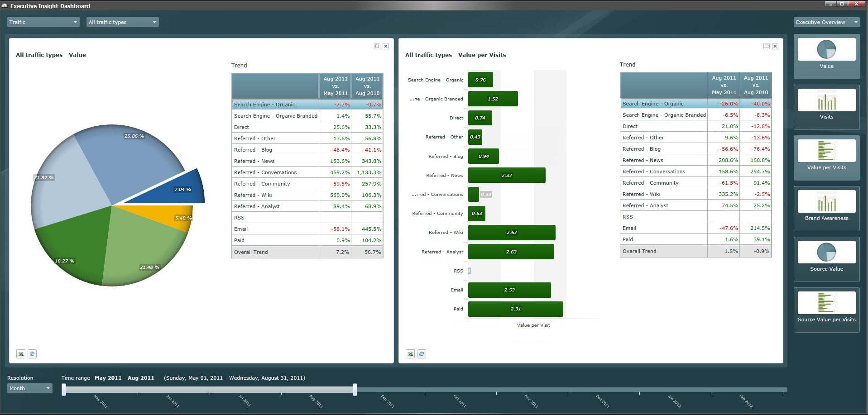Export Value per Visits panel to Excel
Screen dimensions: 868x415
[x=410, y=354]
